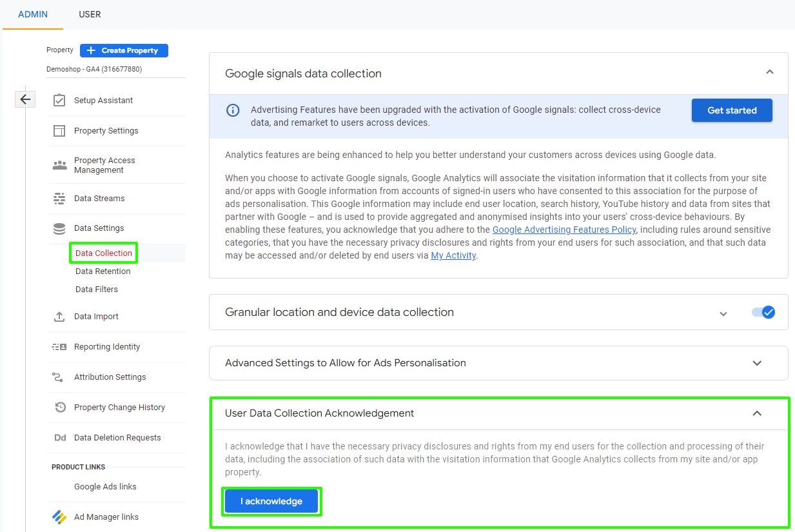Click the Data Settings database icon

[59, 228]
